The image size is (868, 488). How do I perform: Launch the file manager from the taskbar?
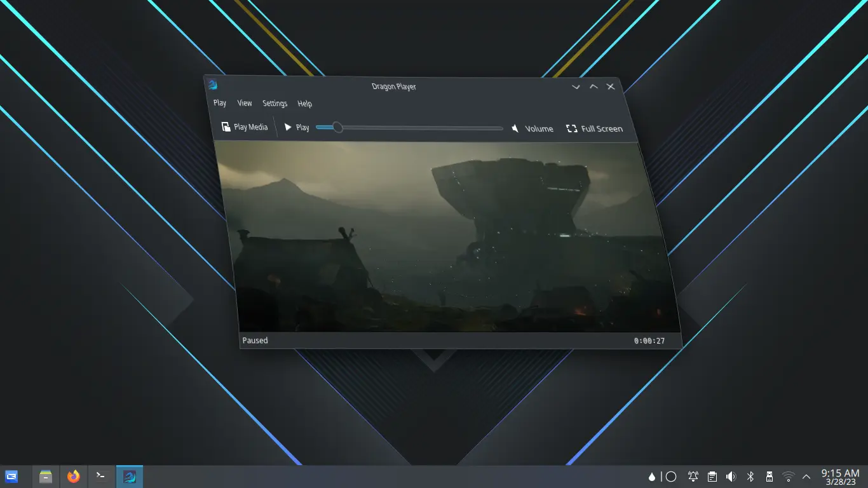click(x=46, y=477)
